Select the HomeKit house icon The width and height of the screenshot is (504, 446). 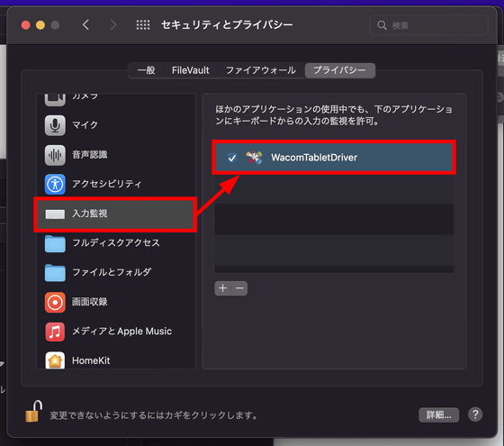[55, 360]
